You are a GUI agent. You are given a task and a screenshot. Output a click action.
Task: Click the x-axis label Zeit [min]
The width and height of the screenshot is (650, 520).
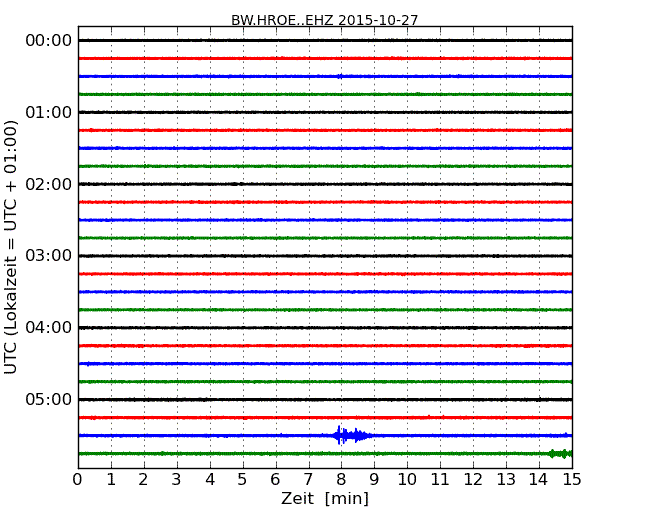325,498
